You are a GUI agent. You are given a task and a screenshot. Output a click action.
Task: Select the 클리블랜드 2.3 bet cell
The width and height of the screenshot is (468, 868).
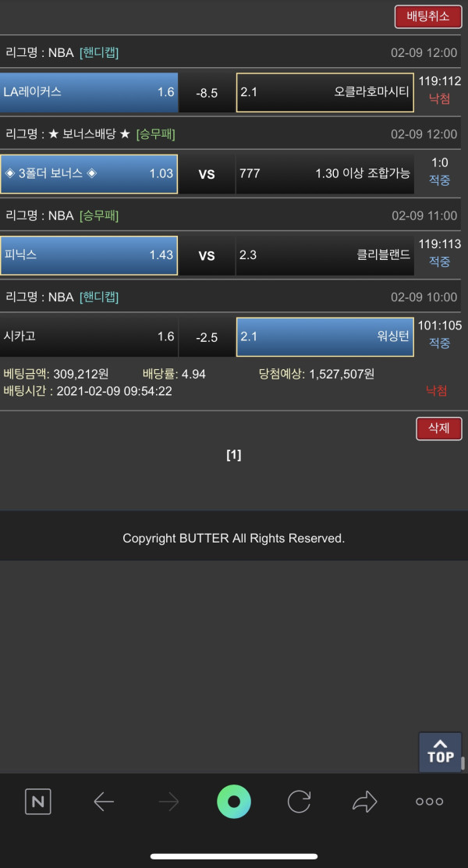[x=324, y=255]
